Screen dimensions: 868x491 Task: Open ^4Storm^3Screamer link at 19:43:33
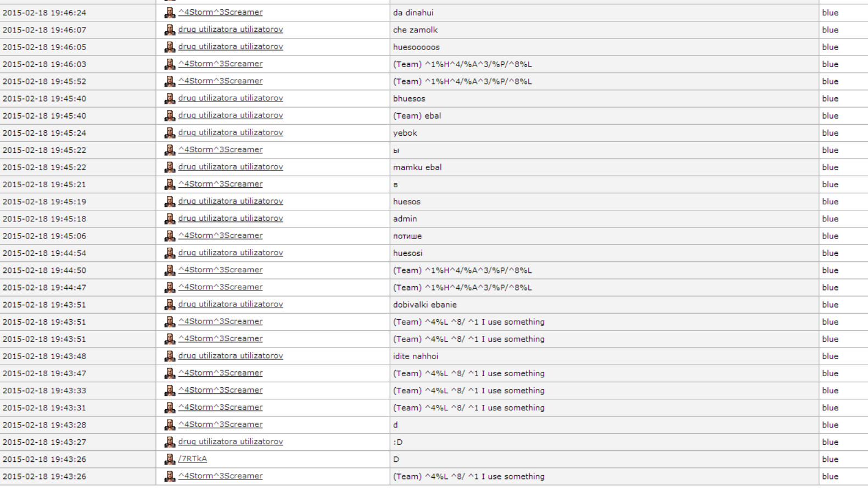point(220,390)
